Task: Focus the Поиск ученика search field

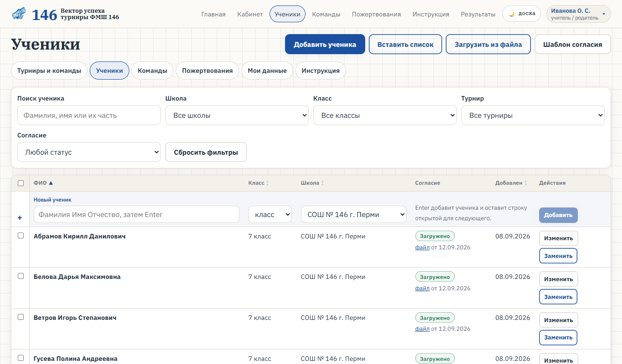Action: click(x=89, y=115)
